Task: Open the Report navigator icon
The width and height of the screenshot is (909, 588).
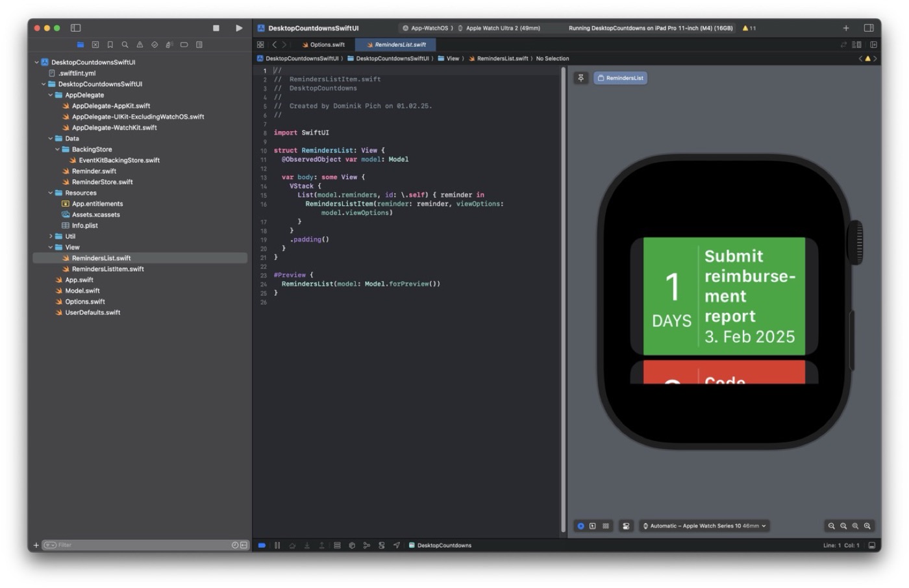Action: [x=199, y=45]
